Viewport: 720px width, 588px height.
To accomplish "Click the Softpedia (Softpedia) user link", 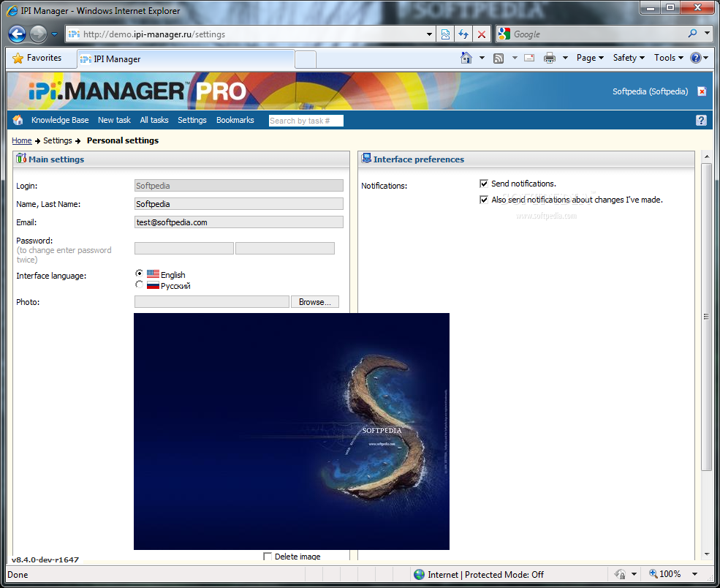I will coord(650,91).
